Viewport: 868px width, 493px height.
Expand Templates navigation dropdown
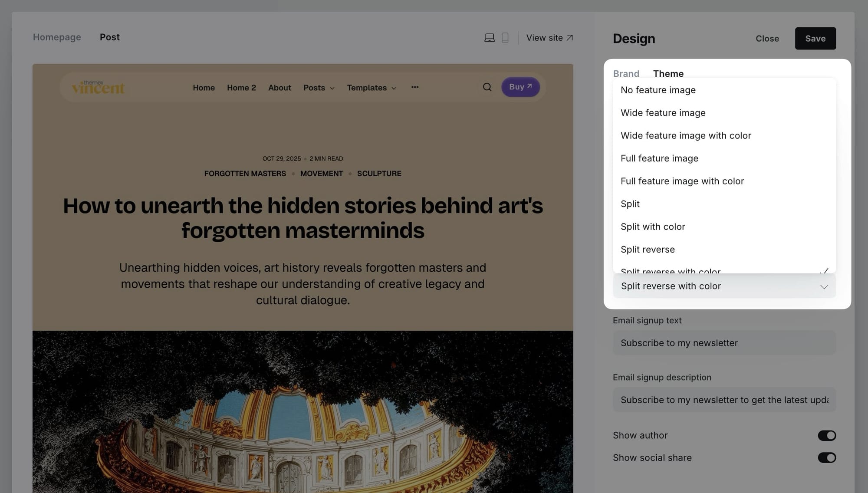tap(372, 88)
